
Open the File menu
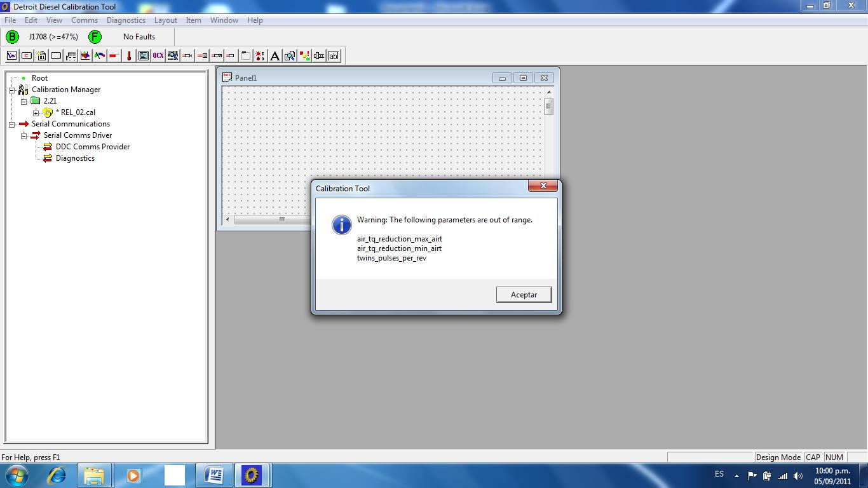tap(10, 20)
